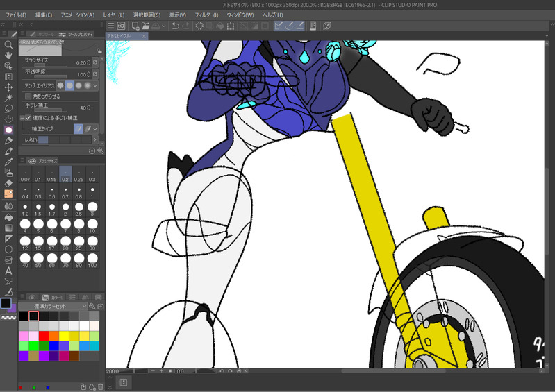Viewport: 555px width, 392px height.
Task: Open the アニメーション(A) menu
Action: pyautogui.click(x=78, y=15)
